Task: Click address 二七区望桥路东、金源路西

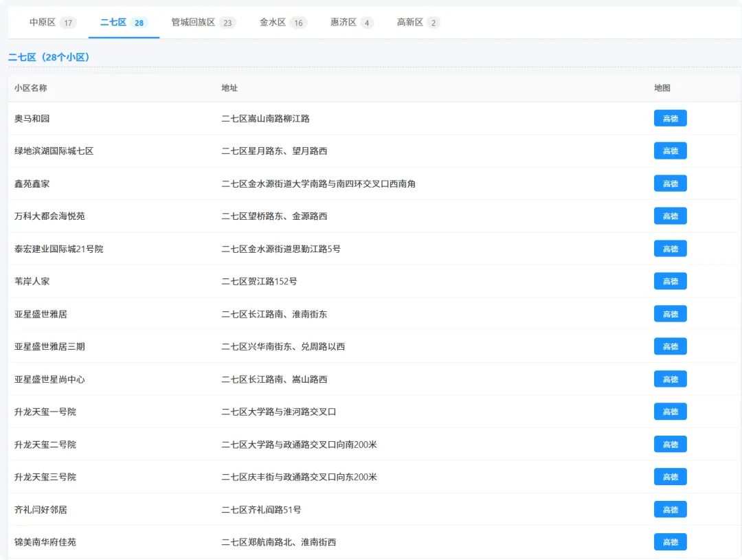Action: (274, 216)
